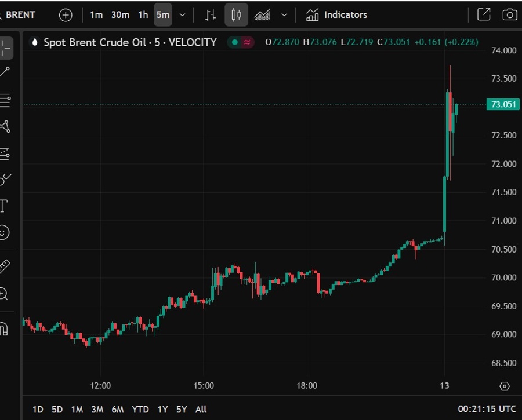Screen dimensions: 522x420
Task: Select the crosshair cursor tool
Action: pyautogui.click(x=6, y=48)
